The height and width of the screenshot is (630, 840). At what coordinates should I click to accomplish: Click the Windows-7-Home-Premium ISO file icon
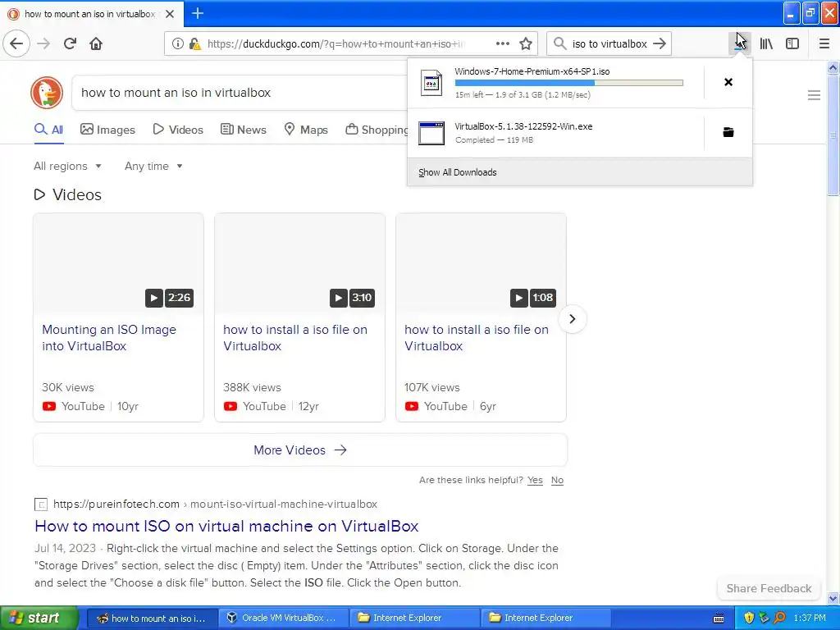click(431, 83)
